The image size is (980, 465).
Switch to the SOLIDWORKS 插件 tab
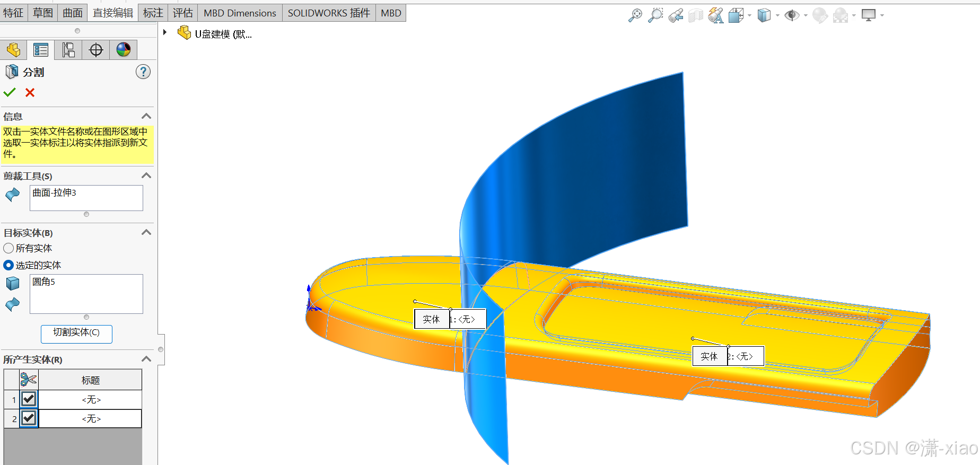(x=329, y=13)
